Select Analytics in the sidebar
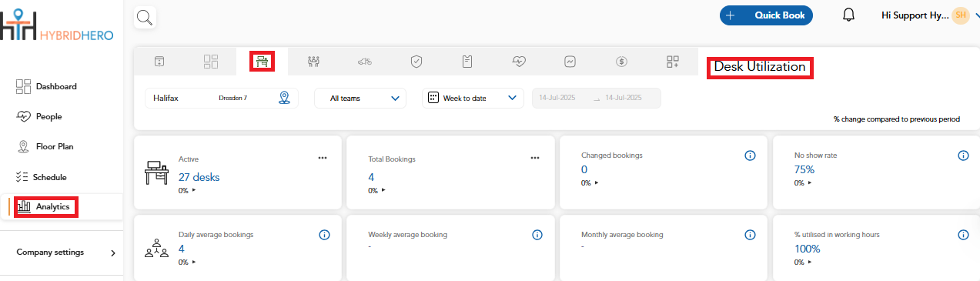 45,206
